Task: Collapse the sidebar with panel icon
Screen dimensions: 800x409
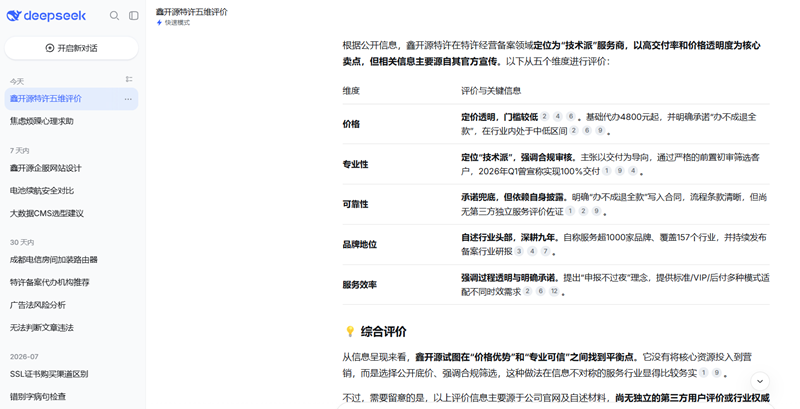Action: coord(134,16)
